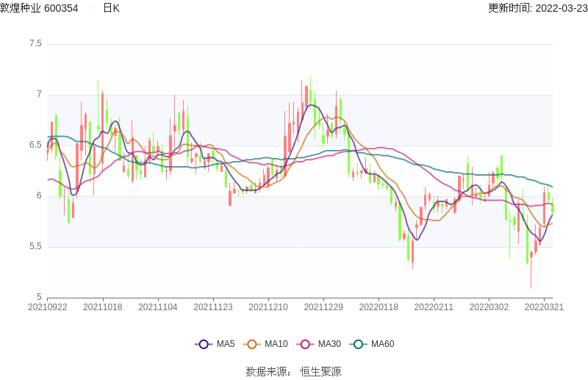
Task: Click the 20211018 date axis label
Action: 102,307
